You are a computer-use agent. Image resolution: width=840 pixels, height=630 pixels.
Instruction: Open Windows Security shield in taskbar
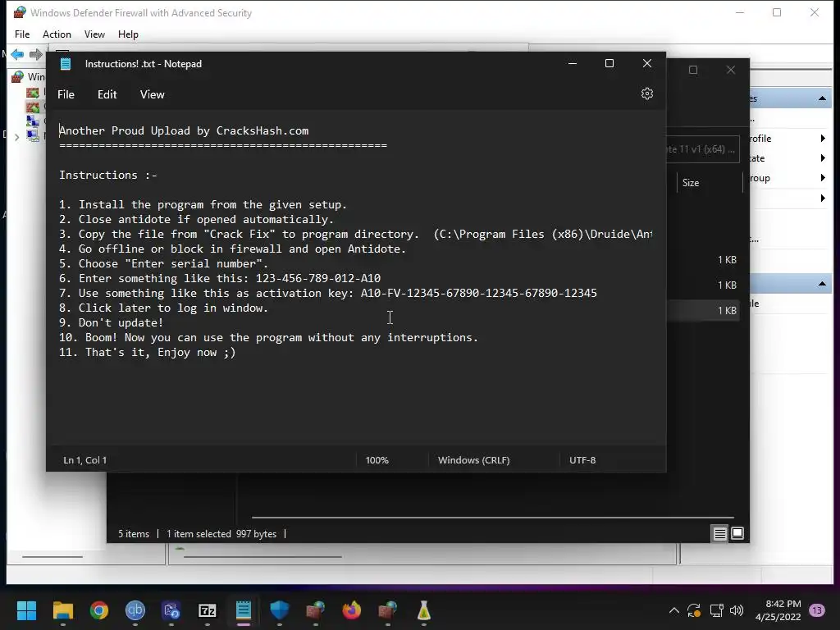coord(280,610)
